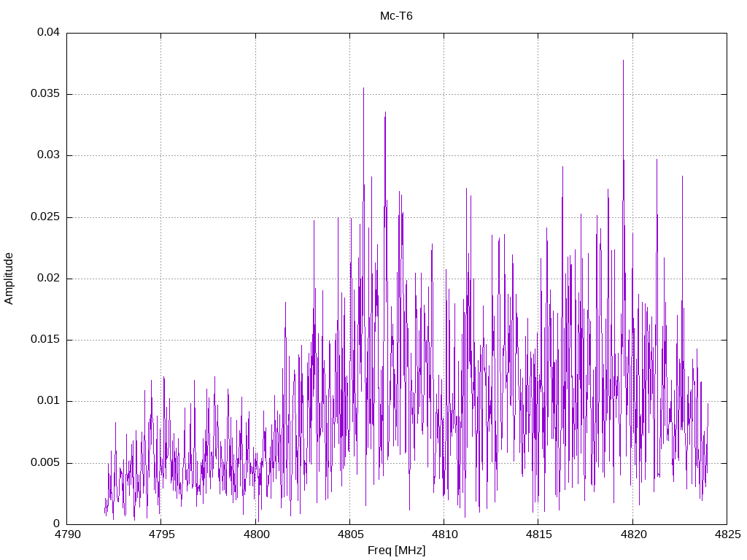This screenshot has width=747, height=560.
Task: Click the spectrum peak tip near 4805.7 MHz
Action: coord(363,88)
